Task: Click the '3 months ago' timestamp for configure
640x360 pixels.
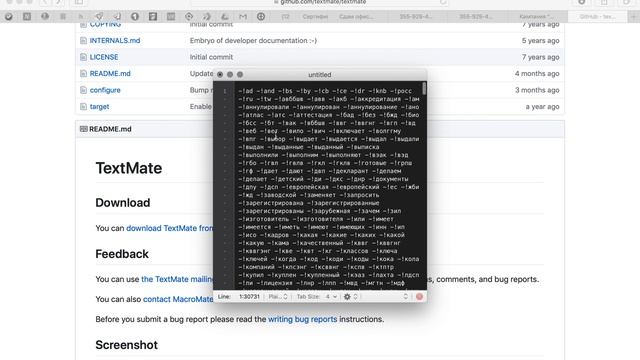Action: (x=537, y=90)
